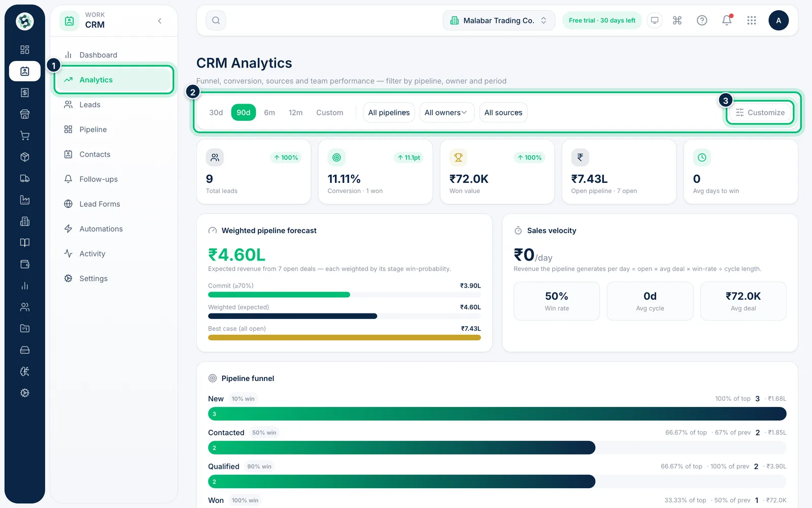Click the Free trial 30 days left badge
This screenshot has height=508, width=812.
point(602,20)
